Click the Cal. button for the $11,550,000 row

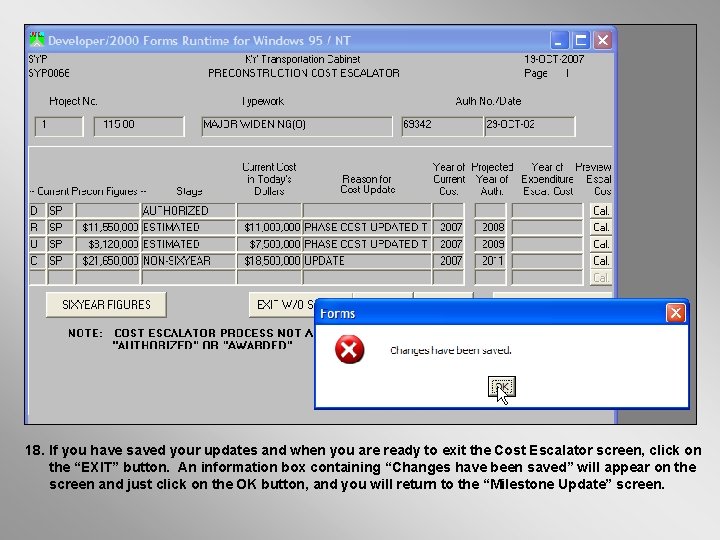click(601, 227)
